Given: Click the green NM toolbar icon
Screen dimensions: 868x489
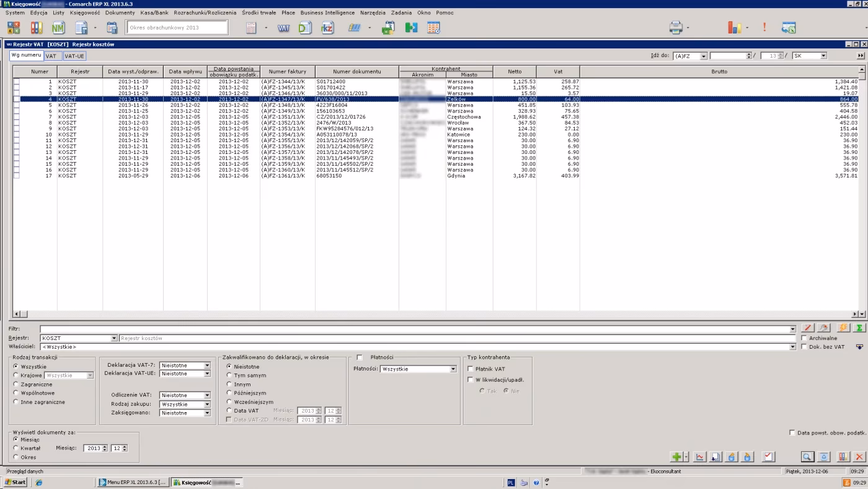Looking at the screenshot, I should point(58,28).
